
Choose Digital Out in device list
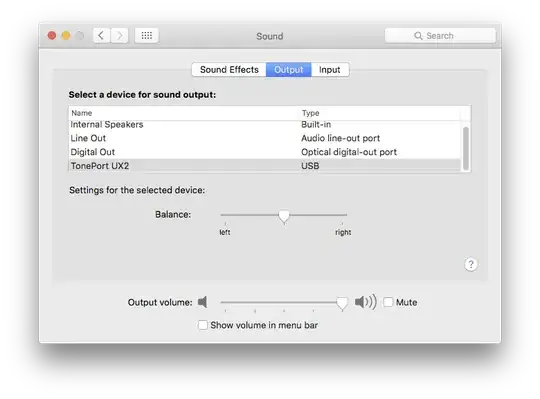pyautogui.click(x=264, y=152)
